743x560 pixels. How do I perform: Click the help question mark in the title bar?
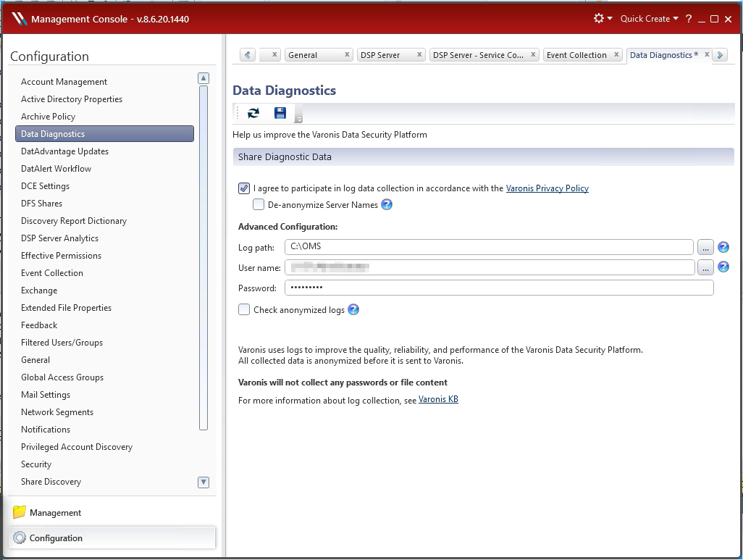[x=688, y=18]
